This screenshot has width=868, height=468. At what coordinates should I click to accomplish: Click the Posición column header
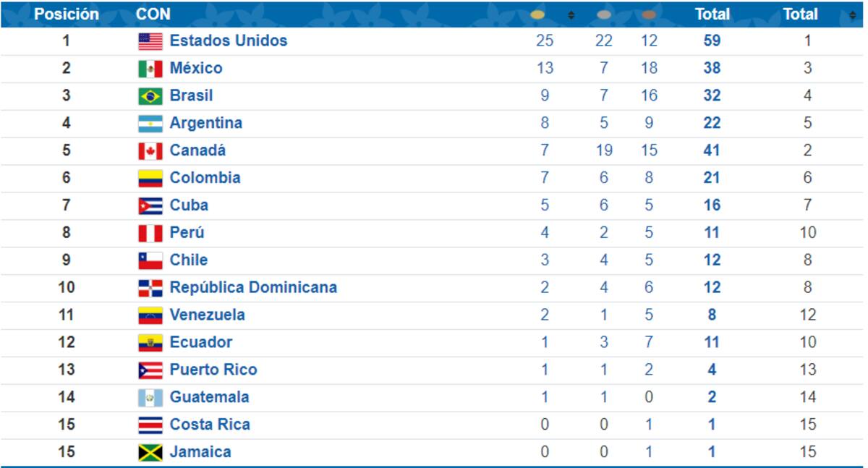[x=67, y=14]
